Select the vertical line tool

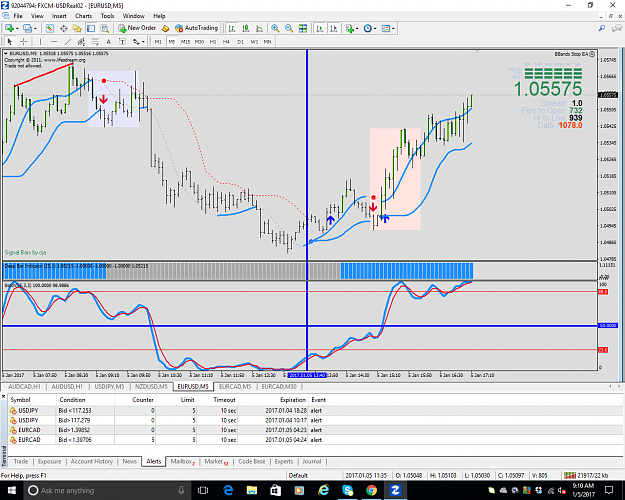tap(40, 41)
